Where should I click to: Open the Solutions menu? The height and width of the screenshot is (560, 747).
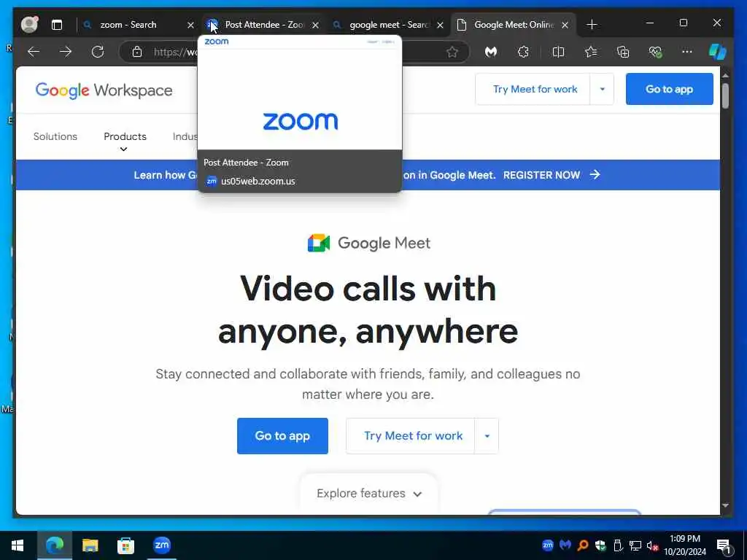point(55,136)
